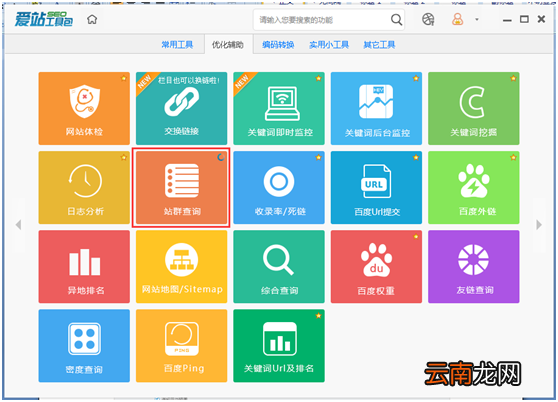Toggle favorite star on 百度Url提交 tile
The image size is (558, 402).
[x=416, y=157]
